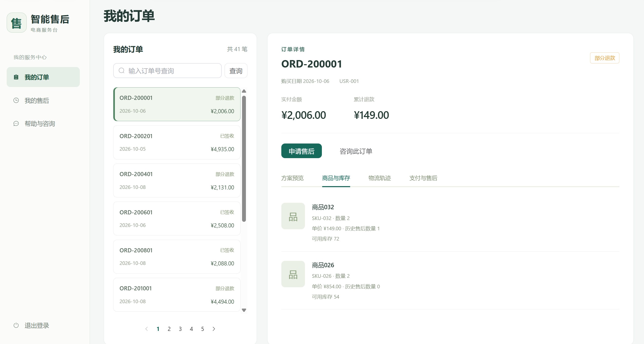Click the 可用库存 72 text
The width and height of the screenshot is (644, 344).
tap(325, 239)
